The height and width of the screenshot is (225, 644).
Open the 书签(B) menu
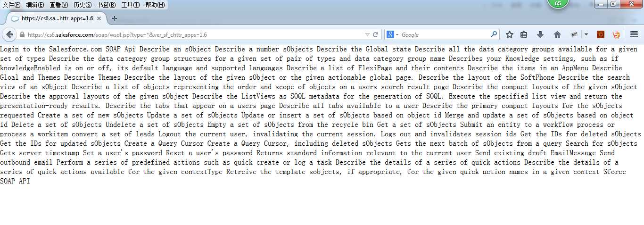pyautogui.click(x=107, y=5)
